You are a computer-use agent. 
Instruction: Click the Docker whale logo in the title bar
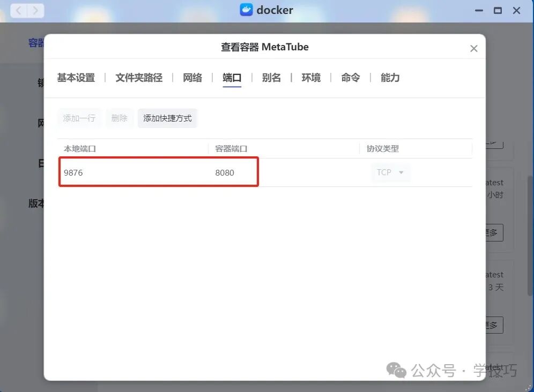pyautogui.click(x=245, y=10)
